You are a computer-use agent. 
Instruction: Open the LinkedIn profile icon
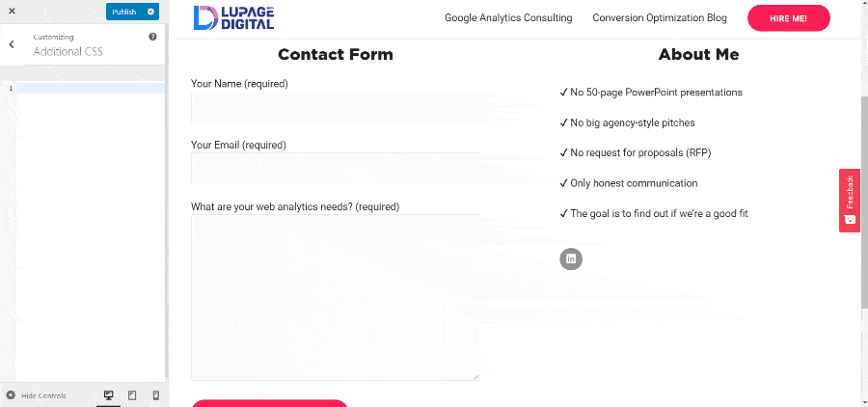[x=571, y=258]
